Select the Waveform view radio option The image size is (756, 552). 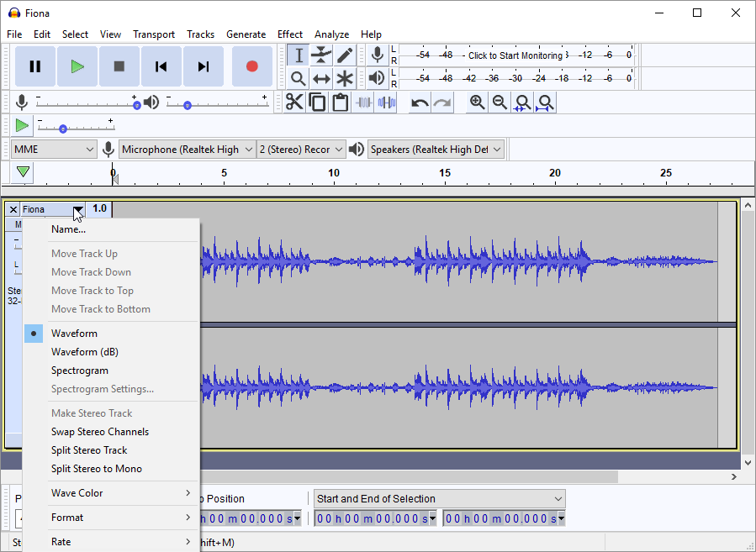(74, 334)
